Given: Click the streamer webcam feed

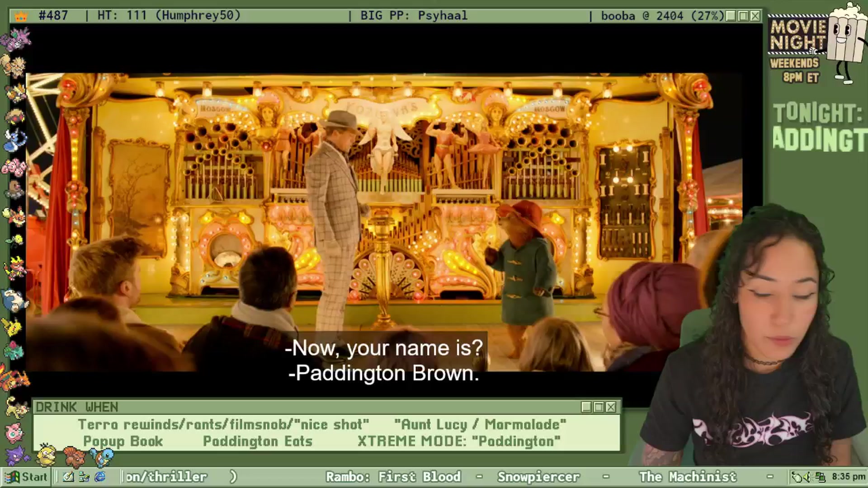Looking at the screenshot, I should [x=753, y=336].
